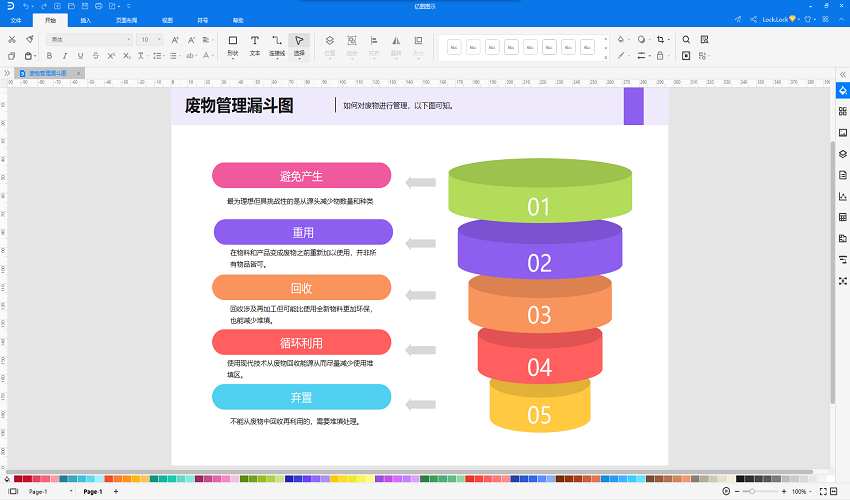Collapse the right sidebar panel

point(843,74)
